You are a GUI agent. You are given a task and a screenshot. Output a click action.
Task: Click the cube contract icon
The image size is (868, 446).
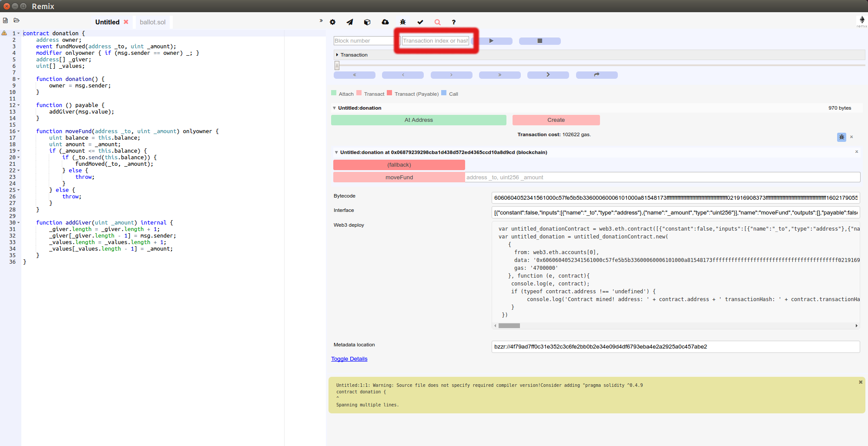pos(367,22)
